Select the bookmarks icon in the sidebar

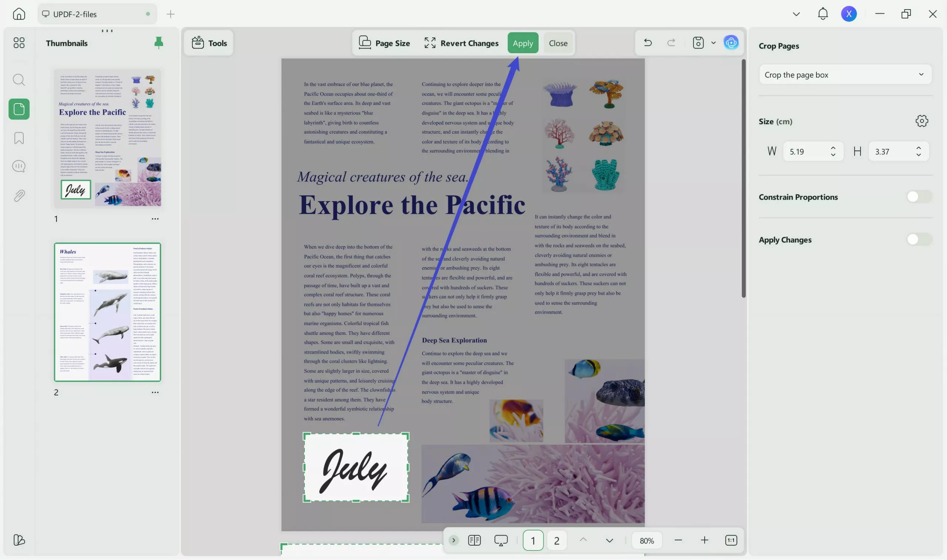(18, 138)
